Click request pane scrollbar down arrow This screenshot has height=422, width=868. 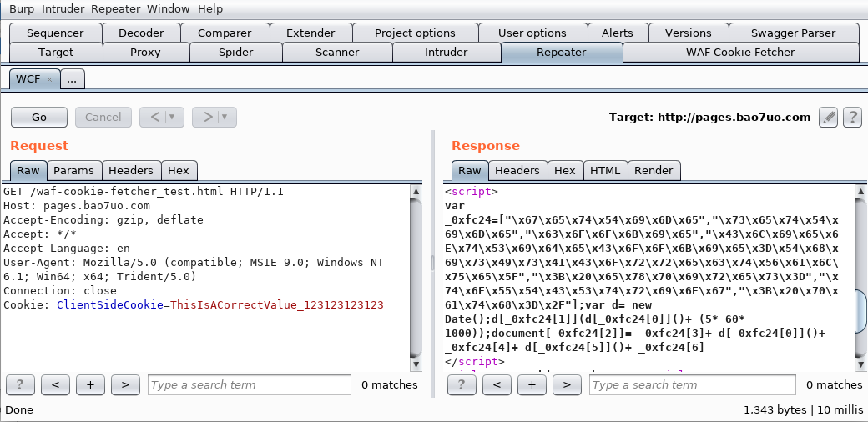tap(416, 364)
